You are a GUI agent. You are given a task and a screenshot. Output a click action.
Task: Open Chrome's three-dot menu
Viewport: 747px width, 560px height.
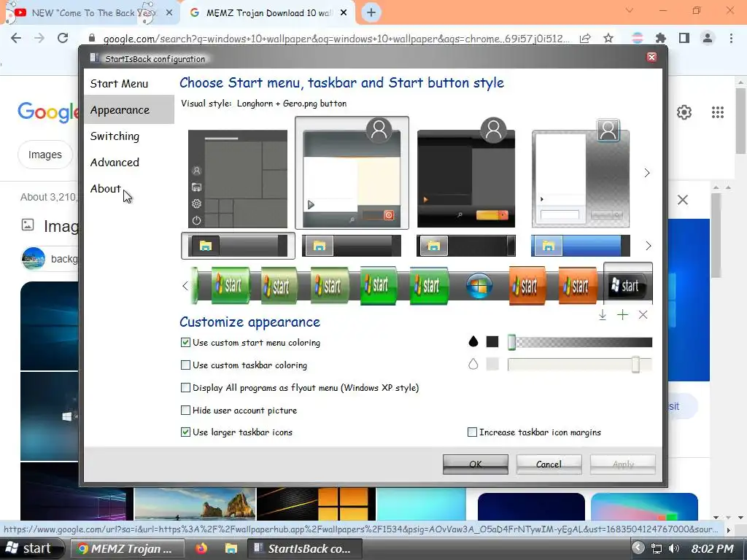pos(731,38)
